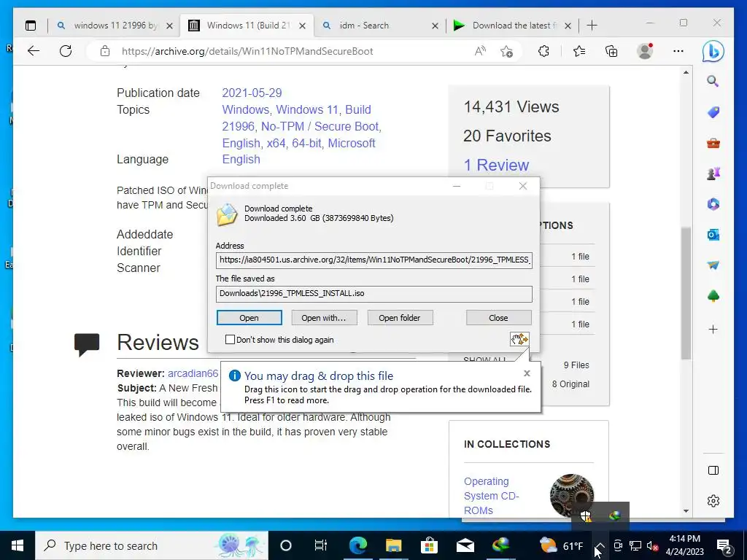Add this page to favorites star icon

[507, 51]
